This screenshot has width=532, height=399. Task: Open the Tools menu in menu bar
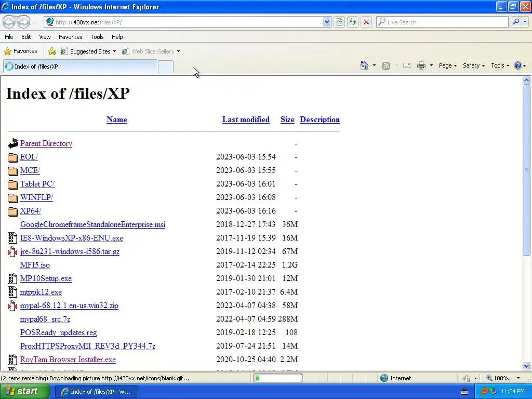click(97, 37)
